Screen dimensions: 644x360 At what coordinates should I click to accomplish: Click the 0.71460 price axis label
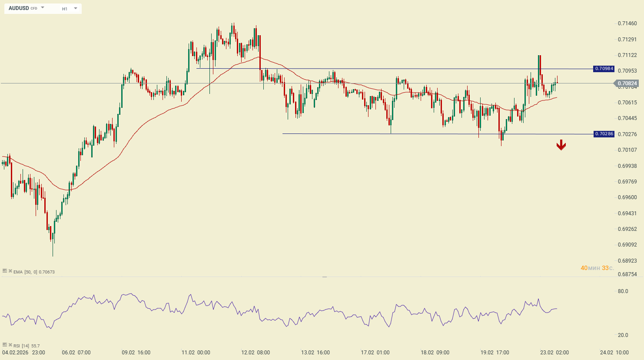tap(627, 23)
